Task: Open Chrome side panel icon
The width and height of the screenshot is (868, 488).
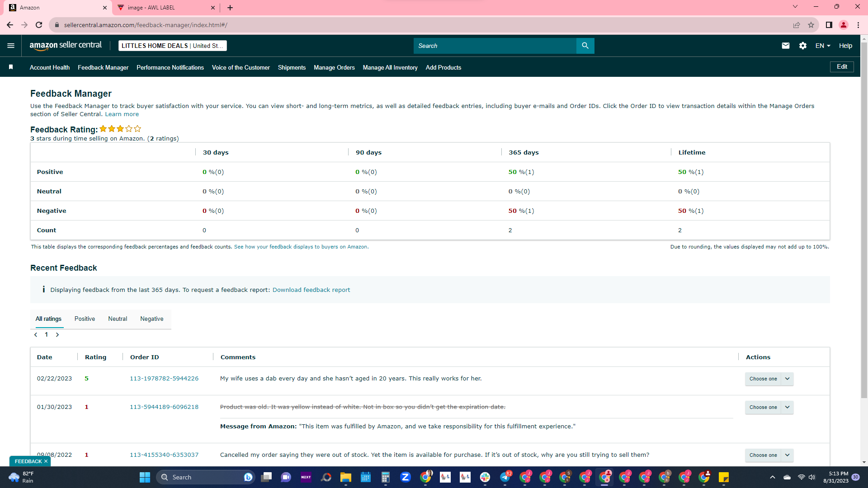Action: [829, 25]
